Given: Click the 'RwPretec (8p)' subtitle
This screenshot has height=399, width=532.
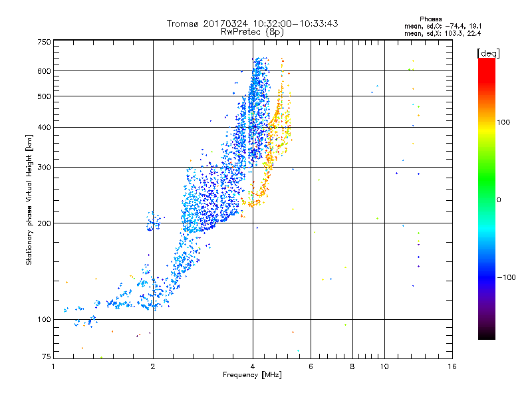Looking at the screenshot, I should (252, 32).
